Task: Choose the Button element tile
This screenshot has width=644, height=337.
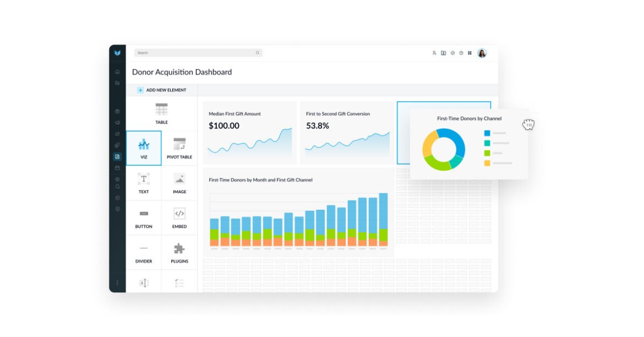Action: (144, 217)
